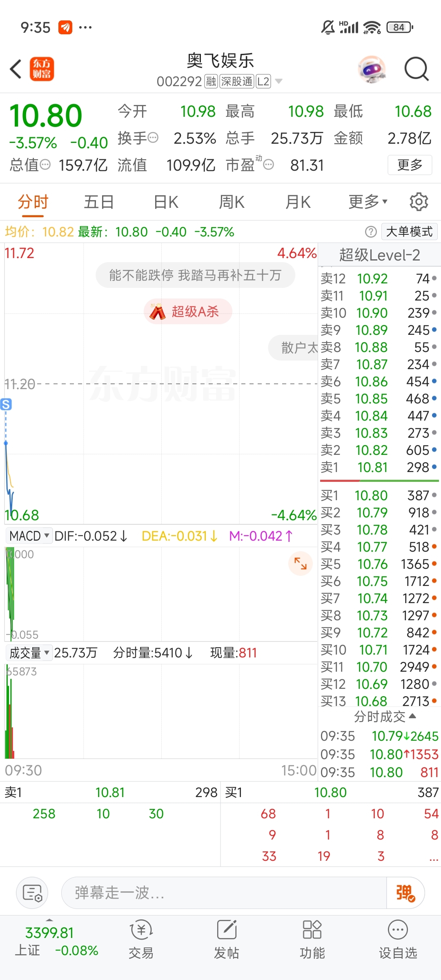Tap the 更多 quote details button
The width and height of the screenshot is (441, 980).
(410, 165)
